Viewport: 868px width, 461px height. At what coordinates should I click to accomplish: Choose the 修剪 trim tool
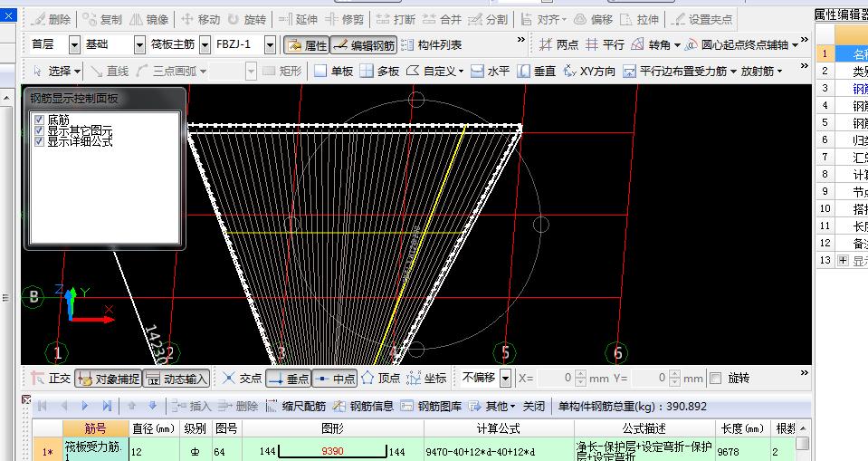pos(344,19)
